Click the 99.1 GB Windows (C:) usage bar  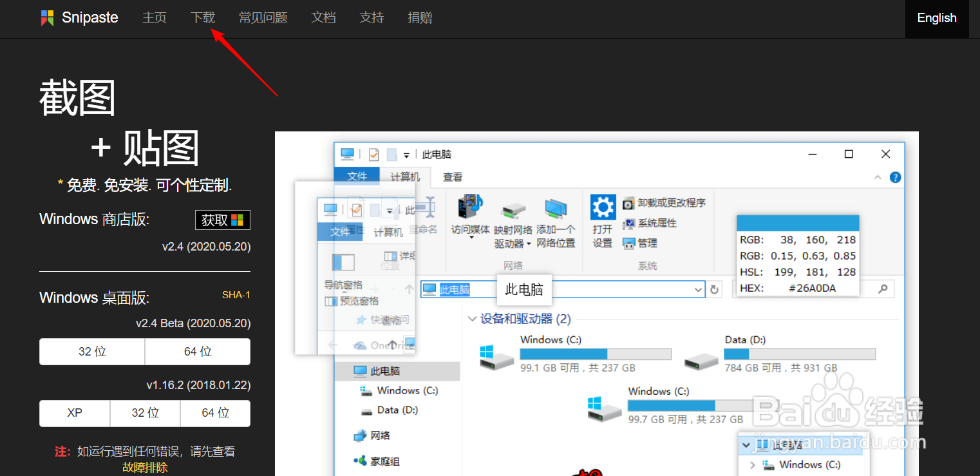point(596,354)
